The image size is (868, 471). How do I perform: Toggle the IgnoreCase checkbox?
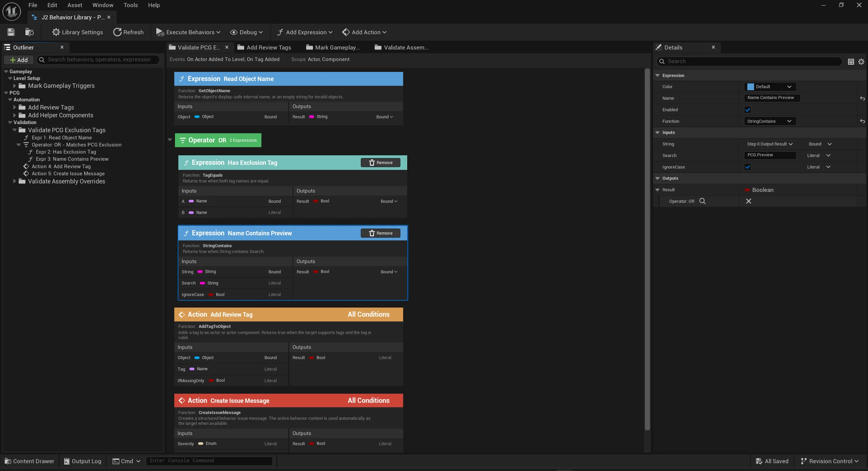[748, 167]
